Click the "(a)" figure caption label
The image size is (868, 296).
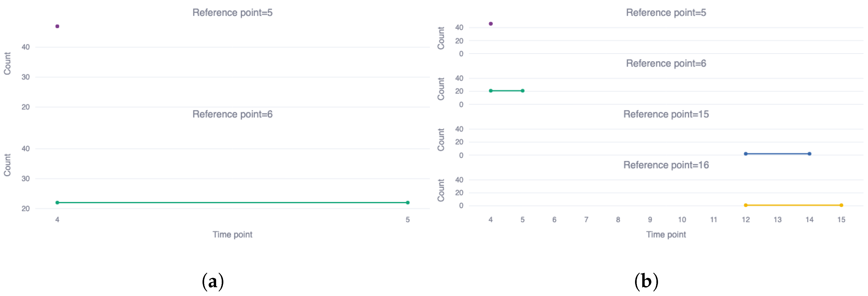click(213, 282)
